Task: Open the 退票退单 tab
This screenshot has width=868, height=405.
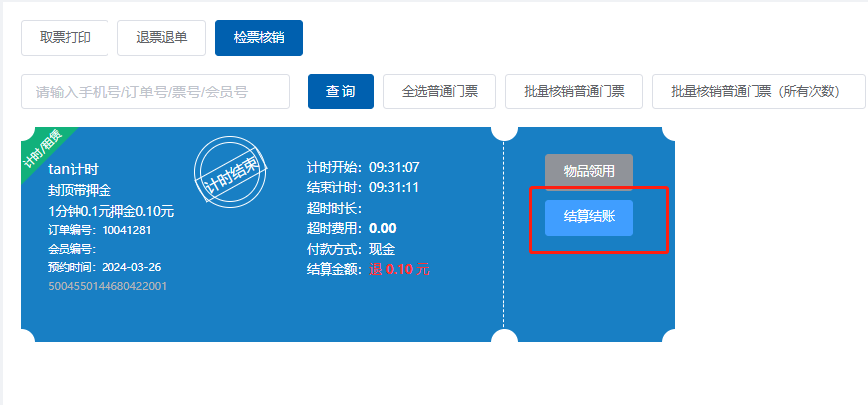Action: 161,38
